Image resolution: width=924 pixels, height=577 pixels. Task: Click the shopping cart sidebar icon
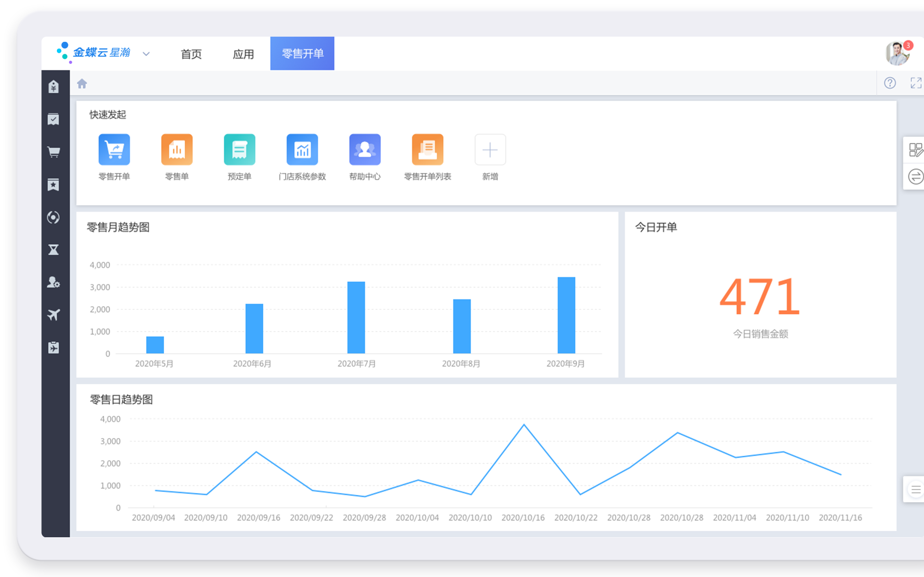pos(53,152)
